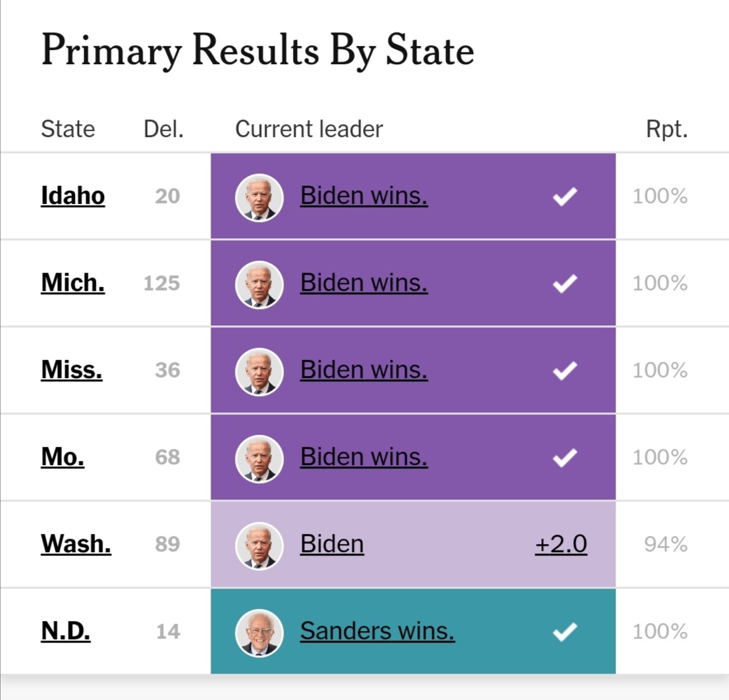Click the +2.0 margin link for Washington
Screen dimensions: 729x700
pos(561,544)
